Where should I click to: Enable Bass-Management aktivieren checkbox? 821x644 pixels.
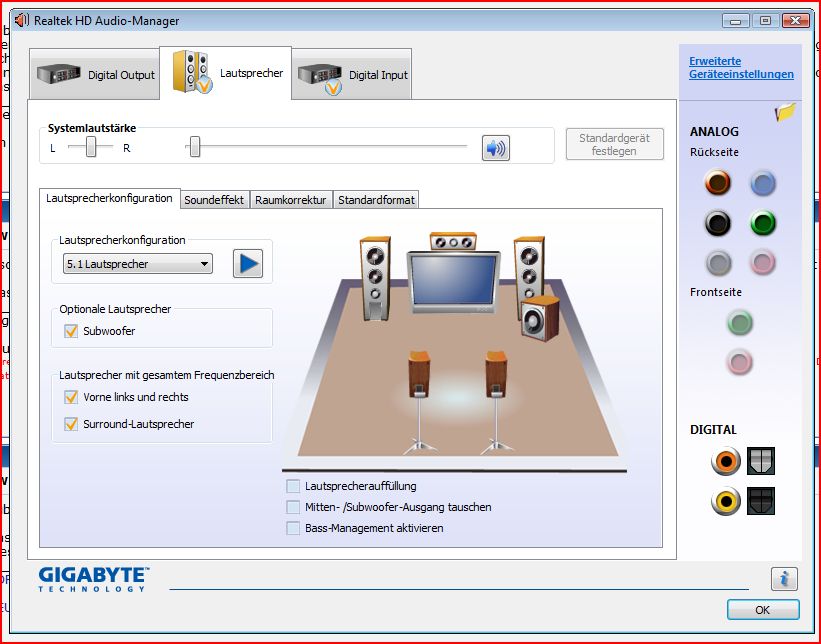coord(293,528)
